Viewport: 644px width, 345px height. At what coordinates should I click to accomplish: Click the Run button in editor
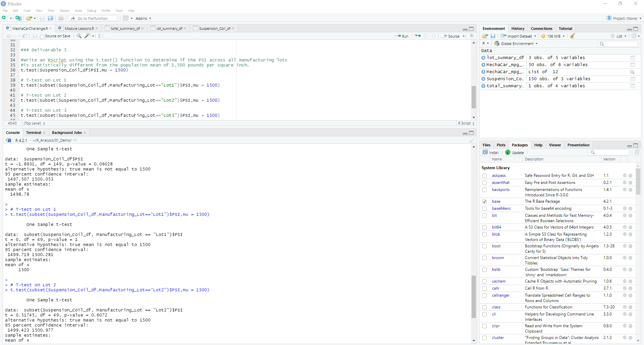click(401, 36)
